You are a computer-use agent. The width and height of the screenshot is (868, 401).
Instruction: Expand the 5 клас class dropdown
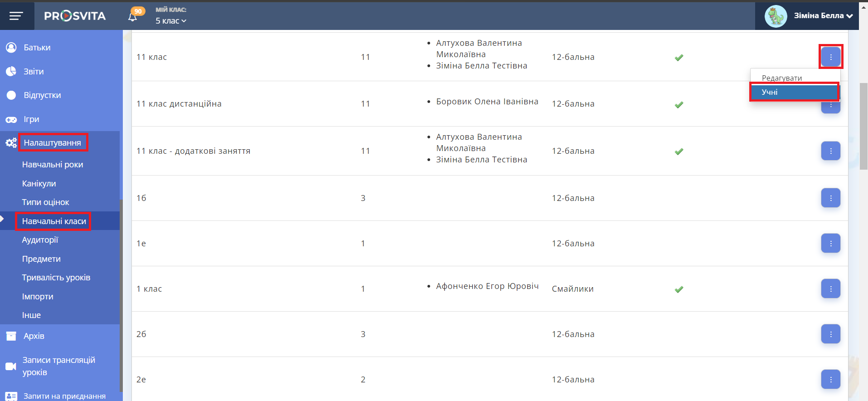[x=171, y=21]
